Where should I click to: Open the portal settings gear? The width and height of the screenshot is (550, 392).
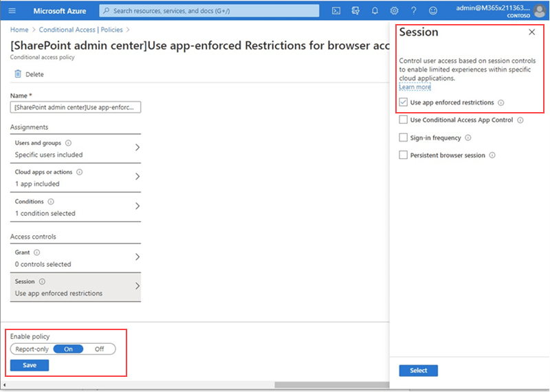pos(394,10)
